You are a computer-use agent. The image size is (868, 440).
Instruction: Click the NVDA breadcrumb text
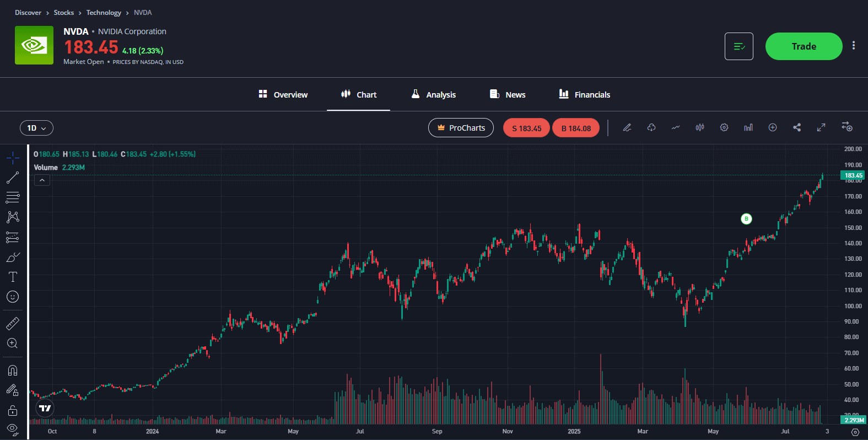coord(143,13)
